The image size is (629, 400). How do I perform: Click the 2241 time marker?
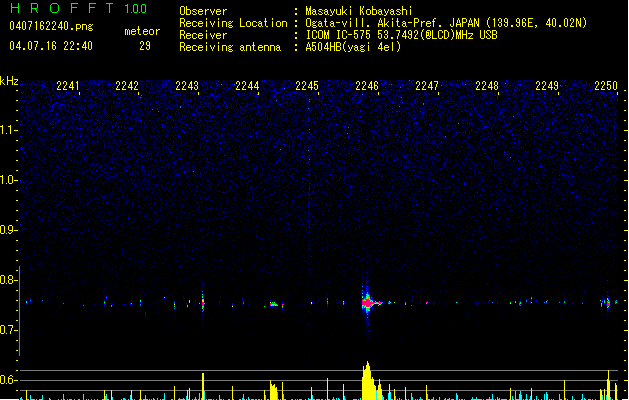click(x=68, y=86)
